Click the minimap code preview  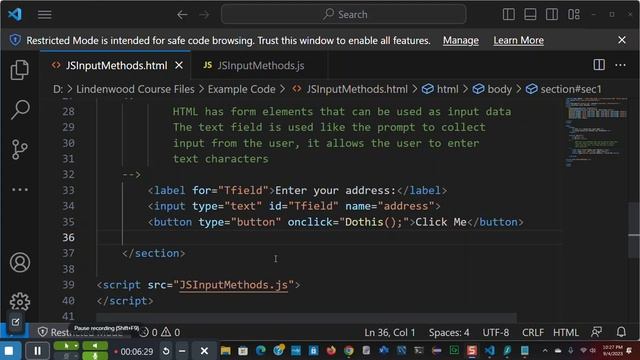(x=596, y=133)
